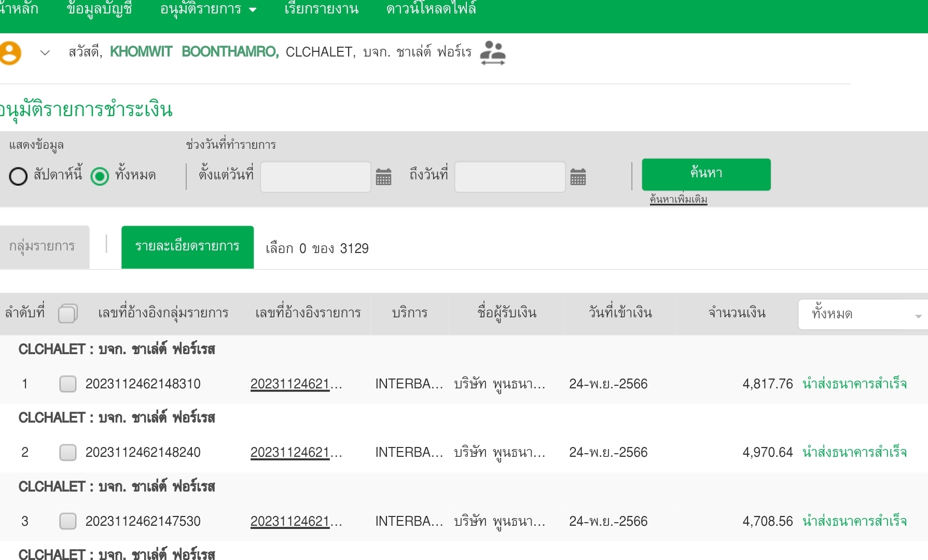Viewport: 928px width, 560px height.
Task: Select the สัปดาห์นี้ radio button
Action: 18,176
